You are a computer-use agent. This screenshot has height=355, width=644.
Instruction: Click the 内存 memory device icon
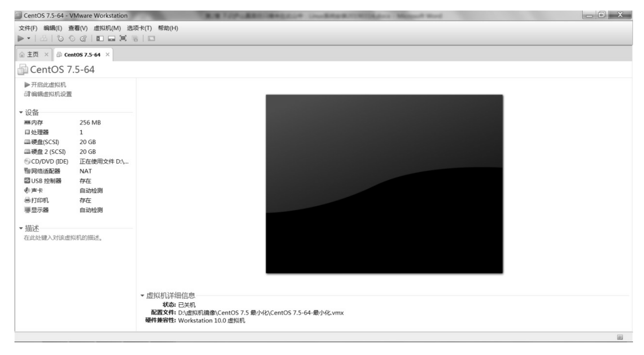27,123
